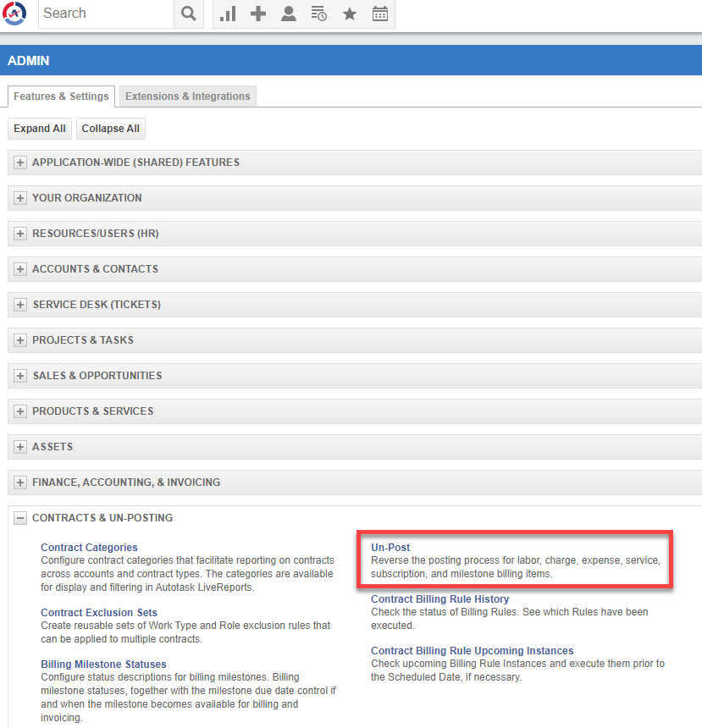This screenshot has width=702, height=728.
Task: Click the search magnifier icon
Action: (x=189, y=14)
